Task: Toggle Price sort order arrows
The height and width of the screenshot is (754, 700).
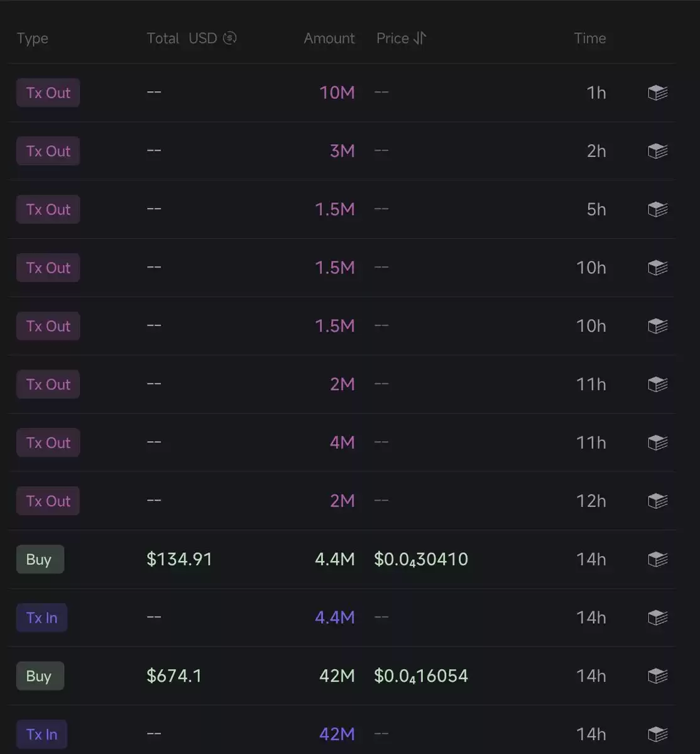Action: click(420, 38)
